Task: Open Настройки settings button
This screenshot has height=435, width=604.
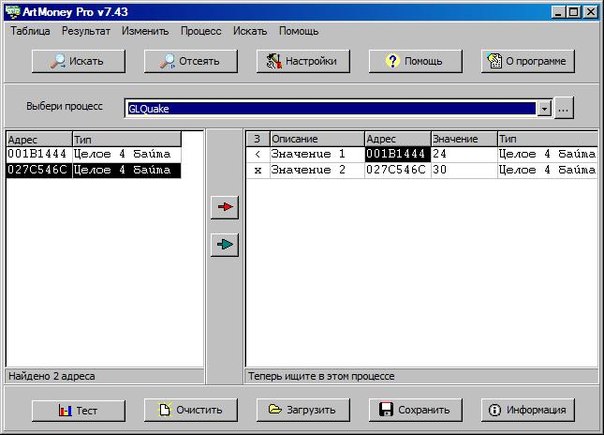Action: [303, 61]
